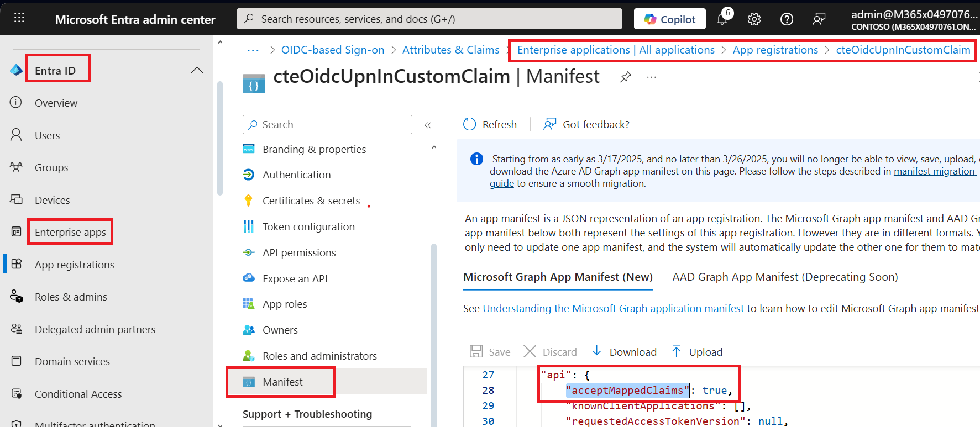
Task: Open Overview in sidebar
Action: click(56, 103)
